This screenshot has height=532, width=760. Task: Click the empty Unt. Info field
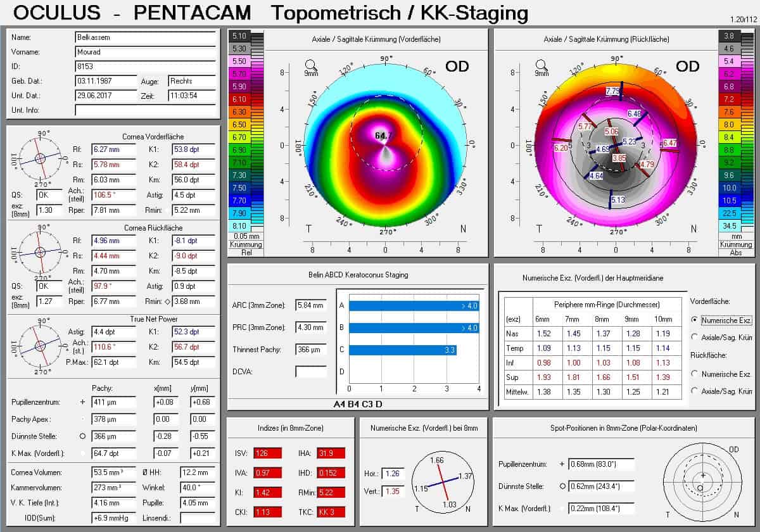145,110
